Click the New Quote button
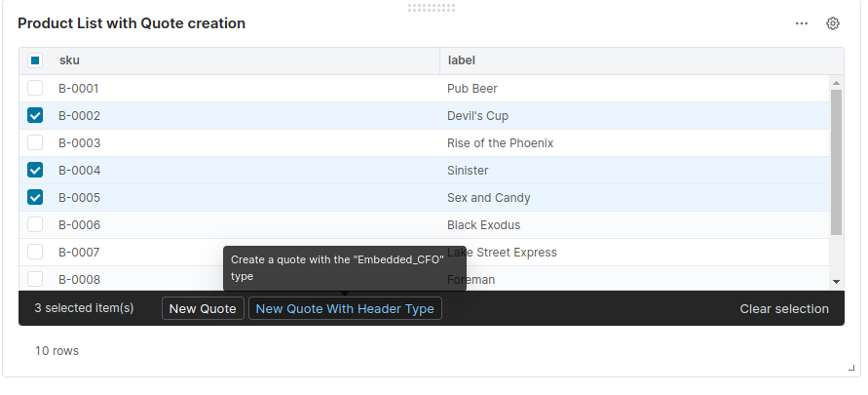The image size is (868, 395). [203, 308]
